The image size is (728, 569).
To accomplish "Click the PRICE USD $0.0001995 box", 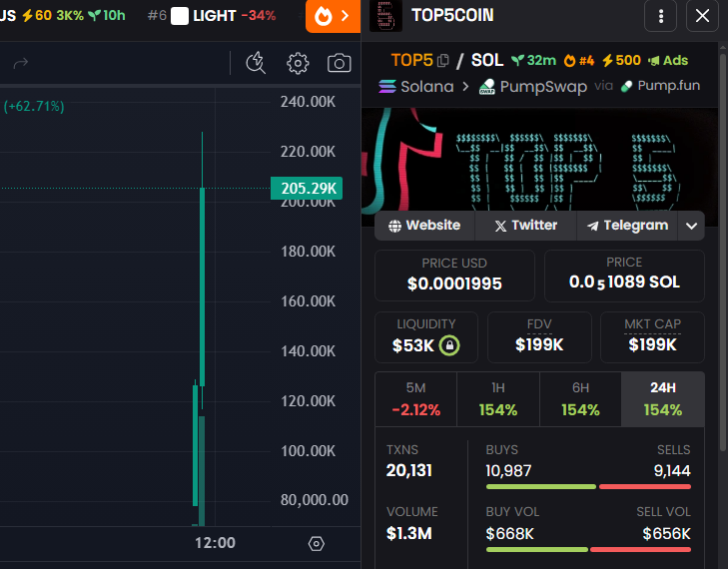I will click(x=454, y=276).
